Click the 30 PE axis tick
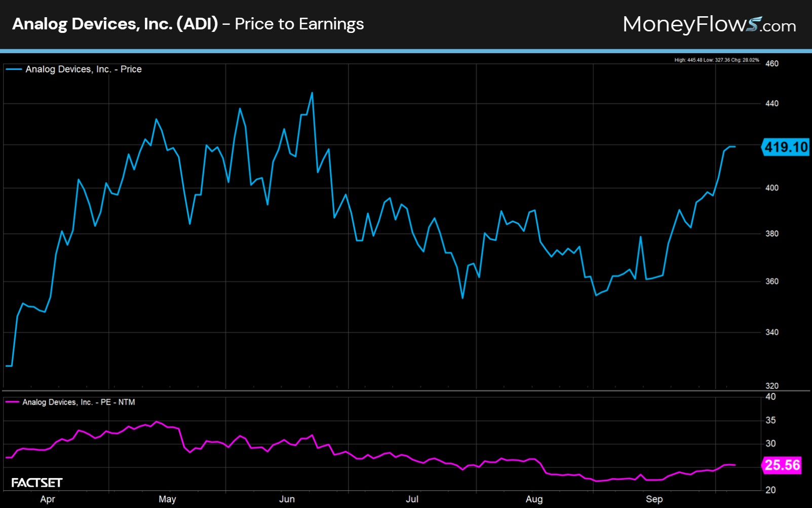The height and width of the screenshot is (508, 812). (x=770, y=444)
